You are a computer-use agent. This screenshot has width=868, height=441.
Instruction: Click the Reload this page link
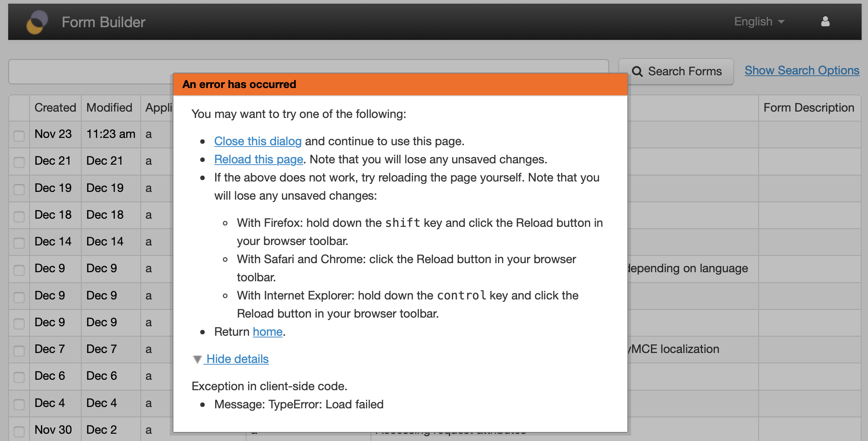pos(258,159)
